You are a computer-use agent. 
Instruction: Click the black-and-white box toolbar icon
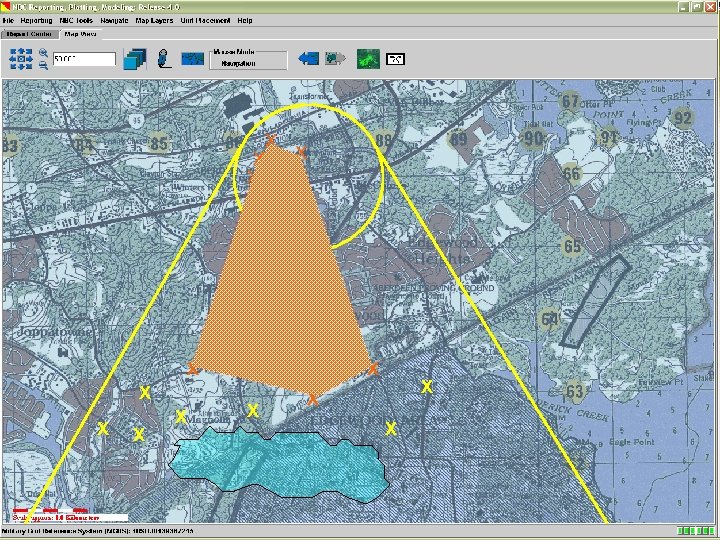[395, 59]
